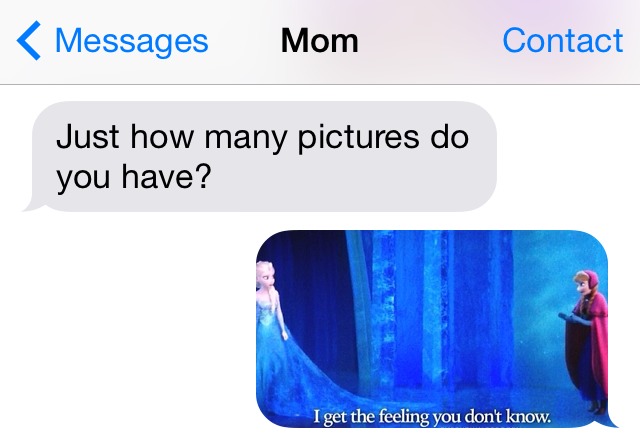Tap the word 'pictures' in Mom's message
640x446 pixels.
click(x=358, y=138)
